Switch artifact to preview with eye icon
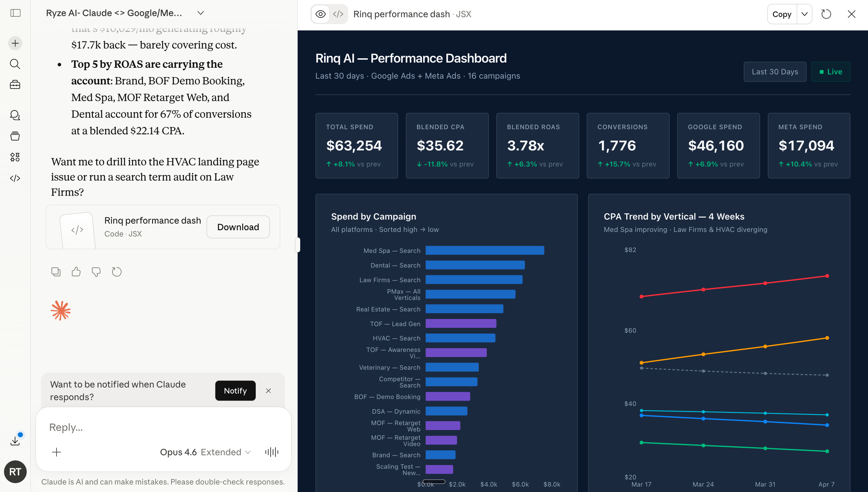The image size is (868, 492). pos(320,14)
